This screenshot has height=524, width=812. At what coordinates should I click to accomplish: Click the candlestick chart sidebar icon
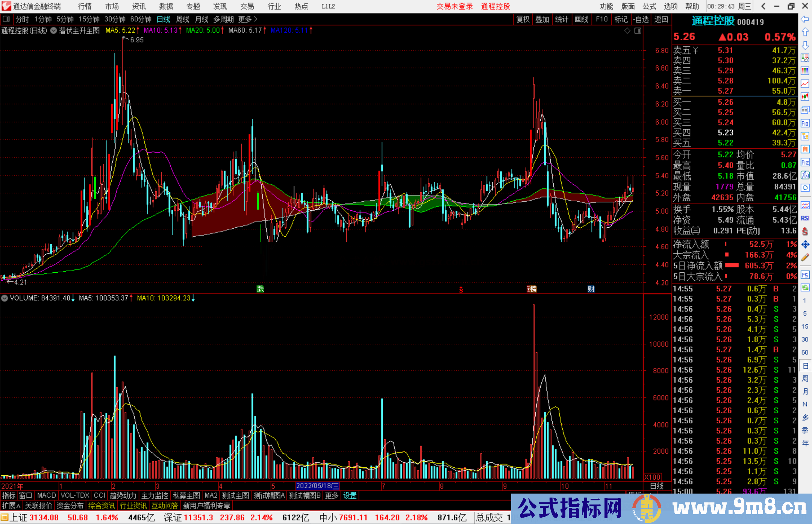(x=805, y=97)
